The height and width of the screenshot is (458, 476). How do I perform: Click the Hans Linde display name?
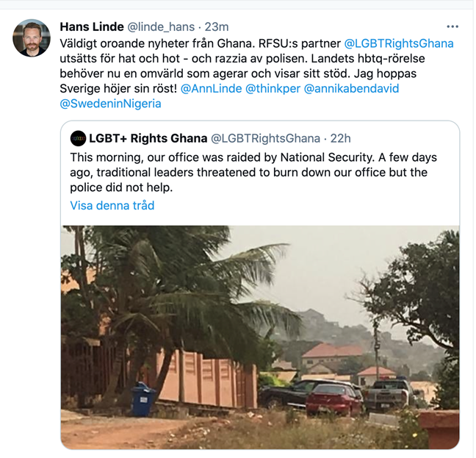point(92,26)
